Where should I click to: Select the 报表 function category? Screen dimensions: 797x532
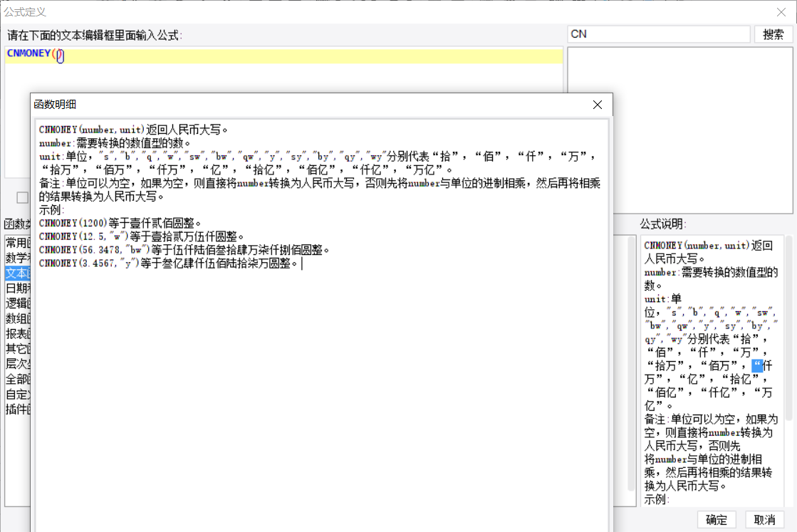[x=18, y=334]
